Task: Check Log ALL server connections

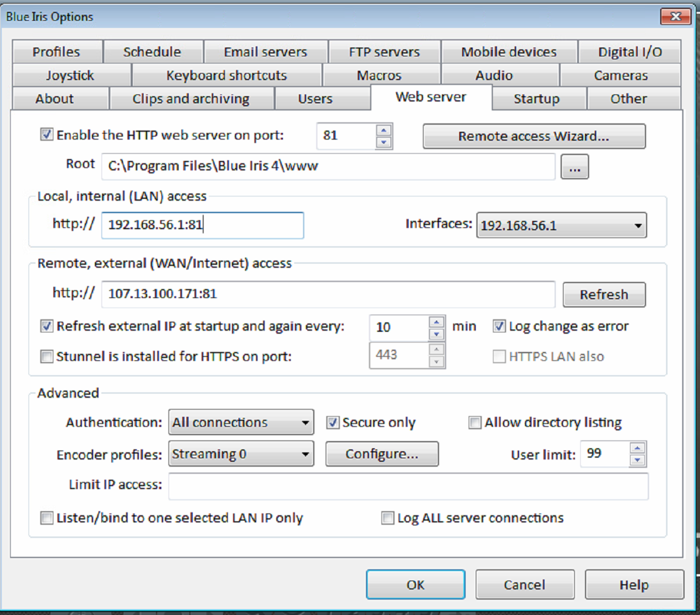Action: tap(387, 518)
